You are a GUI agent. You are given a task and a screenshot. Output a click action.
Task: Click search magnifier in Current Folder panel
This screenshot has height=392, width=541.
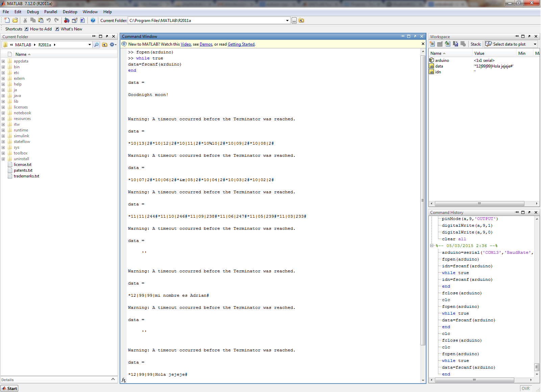pos(97,45)
